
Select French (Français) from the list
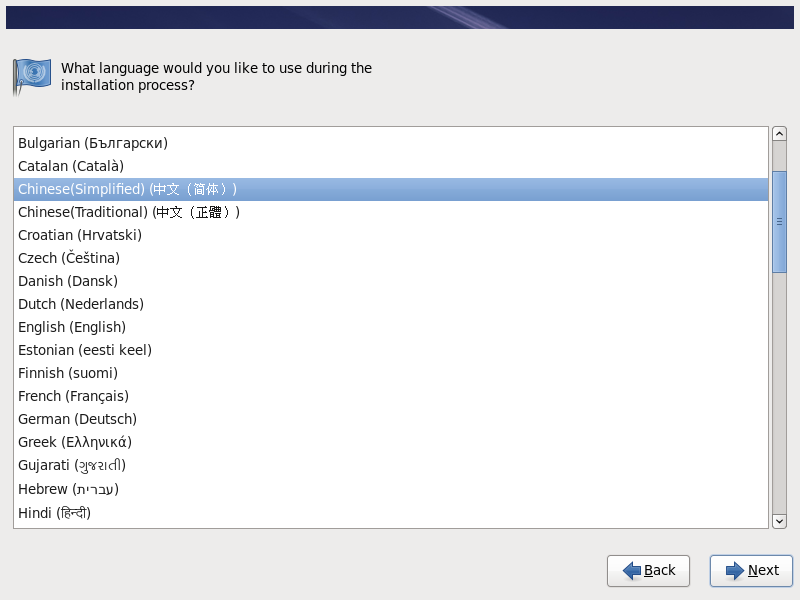coord(74,396)
